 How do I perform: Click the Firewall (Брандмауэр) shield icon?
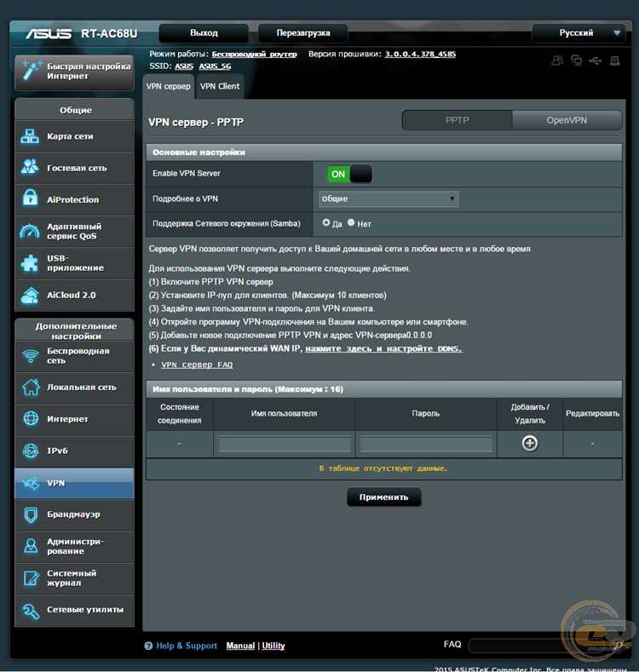point(30,514)
